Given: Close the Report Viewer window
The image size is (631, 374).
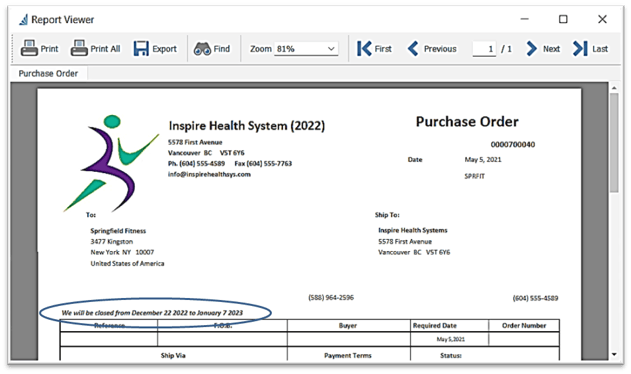Looking at the screenshot, I should click(x=602, y=19).
